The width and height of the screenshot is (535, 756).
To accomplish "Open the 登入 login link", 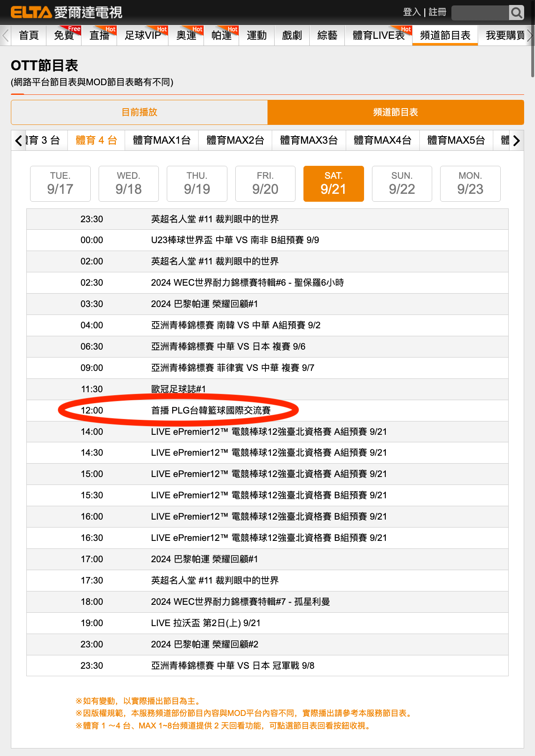I will [x=412, y=12].
